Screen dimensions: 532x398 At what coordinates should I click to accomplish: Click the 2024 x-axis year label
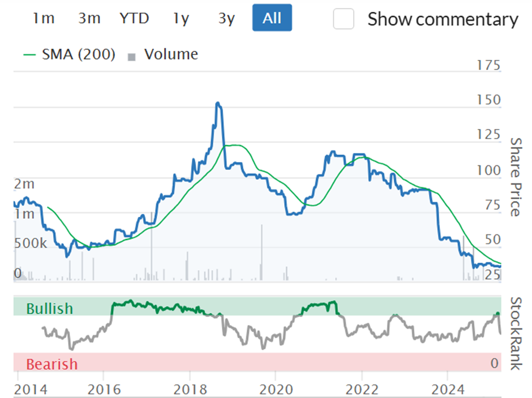(448, 390)
